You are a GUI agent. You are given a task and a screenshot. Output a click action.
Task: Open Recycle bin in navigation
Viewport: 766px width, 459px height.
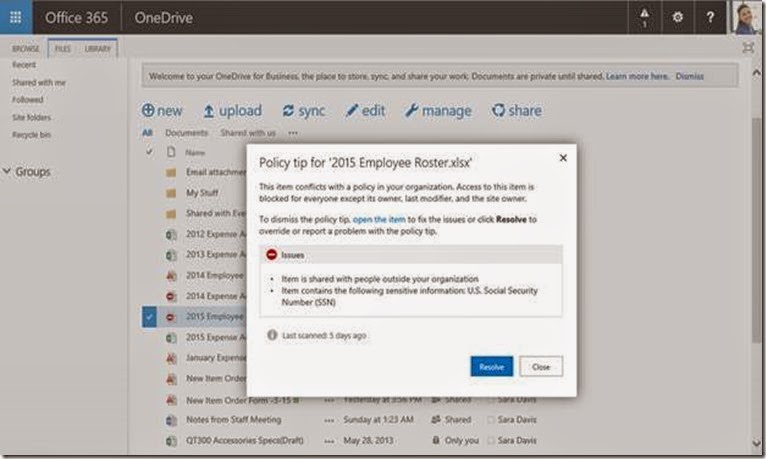[x=31, y=135]
